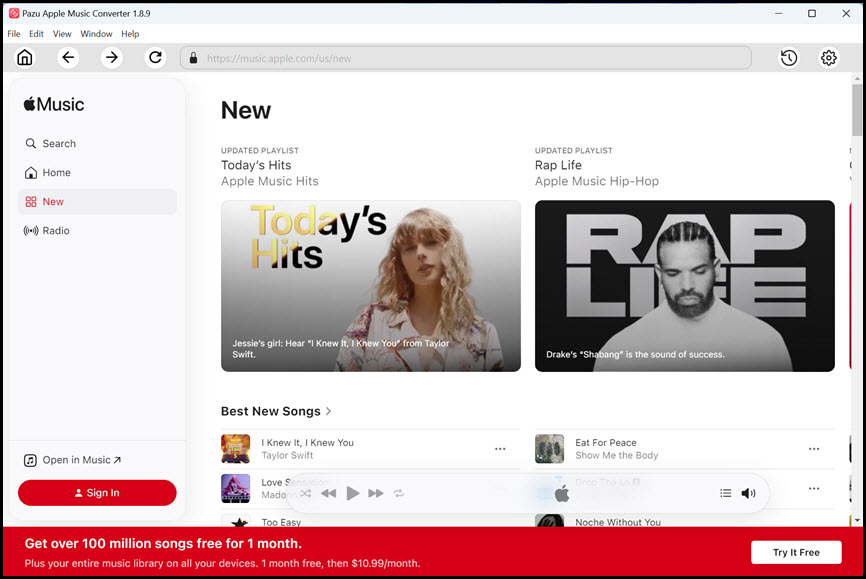Screen dimensions: 866x579
Task: Click the vertical scrollbar thumb
Action: pos(857,109)
